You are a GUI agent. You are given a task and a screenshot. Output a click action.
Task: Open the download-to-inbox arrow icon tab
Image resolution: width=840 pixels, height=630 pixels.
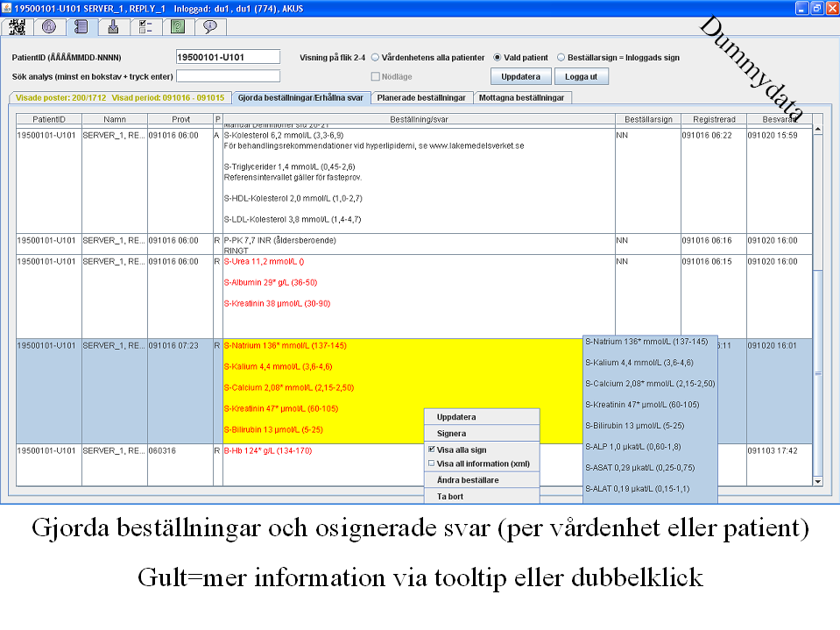114,27
